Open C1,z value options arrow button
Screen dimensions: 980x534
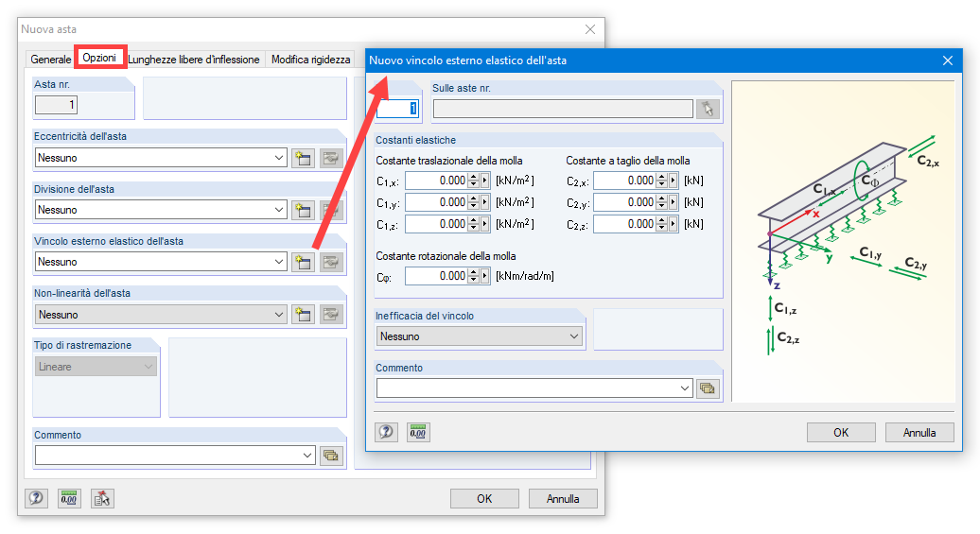485,224
